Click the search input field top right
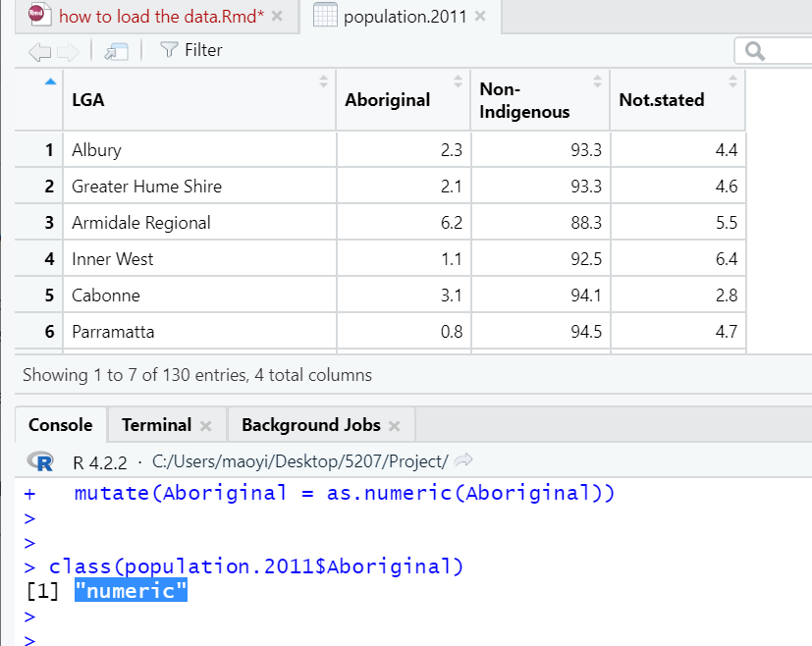Image resolution: width=812 pixels, height=646 pixels. pos(776,50)
